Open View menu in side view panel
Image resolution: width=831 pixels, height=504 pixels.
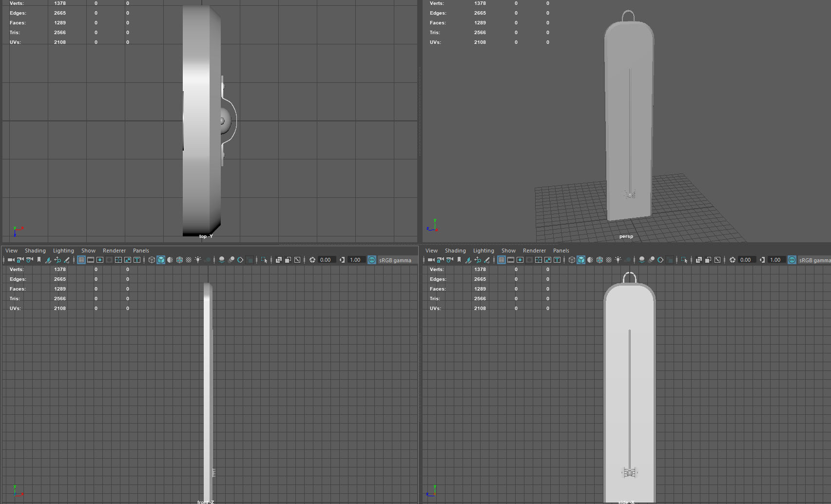coord(432,251)
